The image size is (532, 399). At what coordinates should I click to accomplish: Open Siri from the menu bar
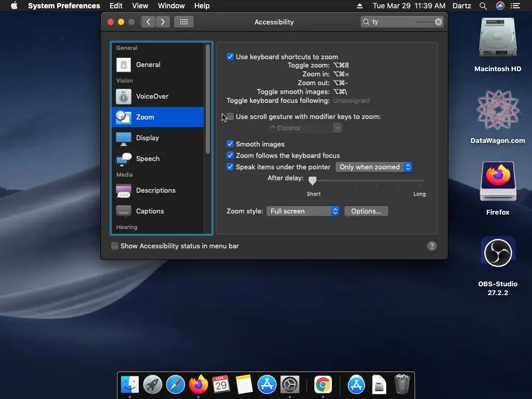500,6
